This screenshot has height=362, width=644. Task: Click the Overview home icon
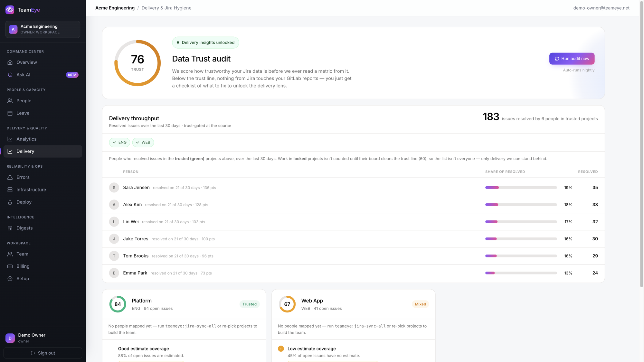pos(10,62)
